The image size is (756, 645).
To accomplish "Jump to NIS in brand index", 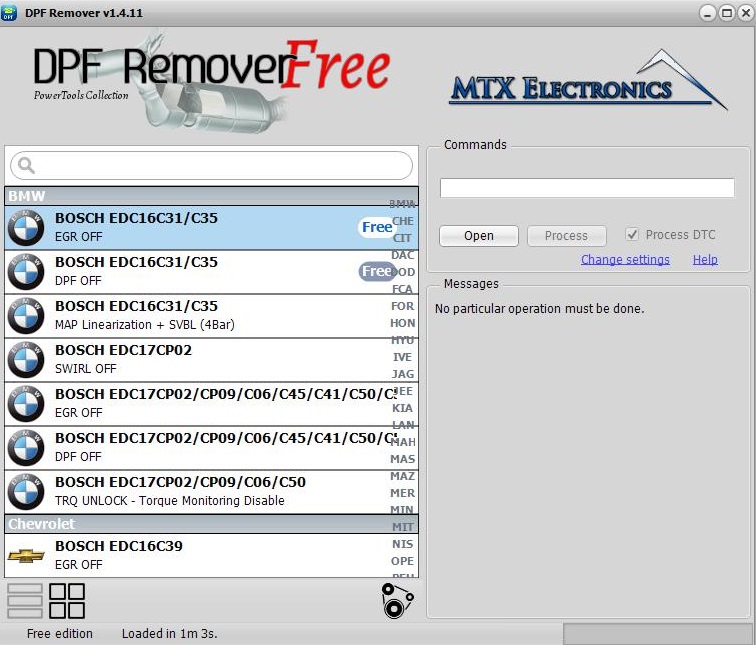I will coord(403,544).
